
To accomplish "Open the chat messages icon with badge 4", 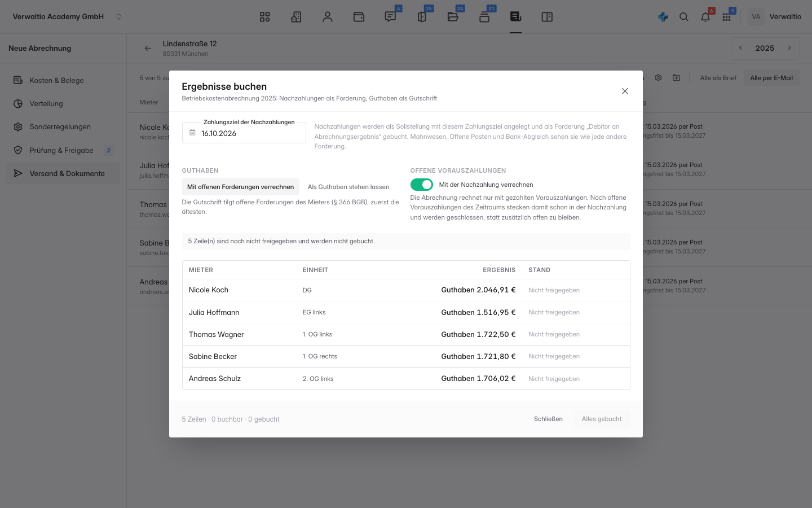I will tap(390, 17).
